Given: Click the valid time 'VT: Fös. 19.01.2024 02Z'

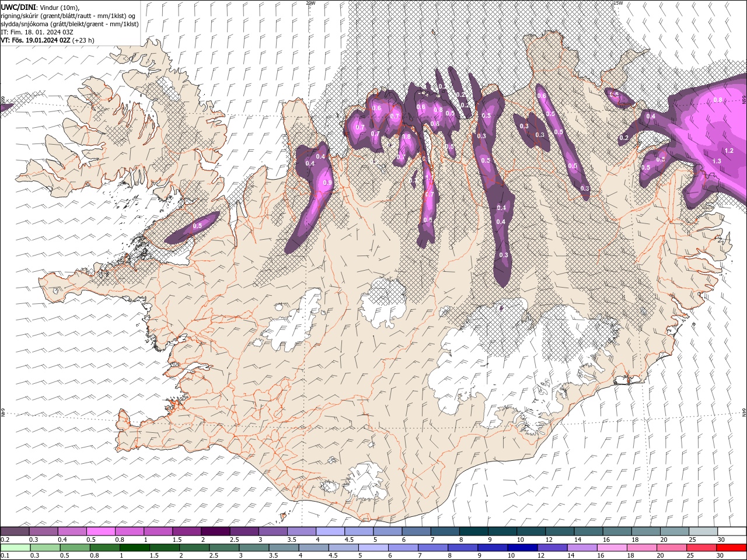Looking at the screenshot, I should tap(36, 40).
